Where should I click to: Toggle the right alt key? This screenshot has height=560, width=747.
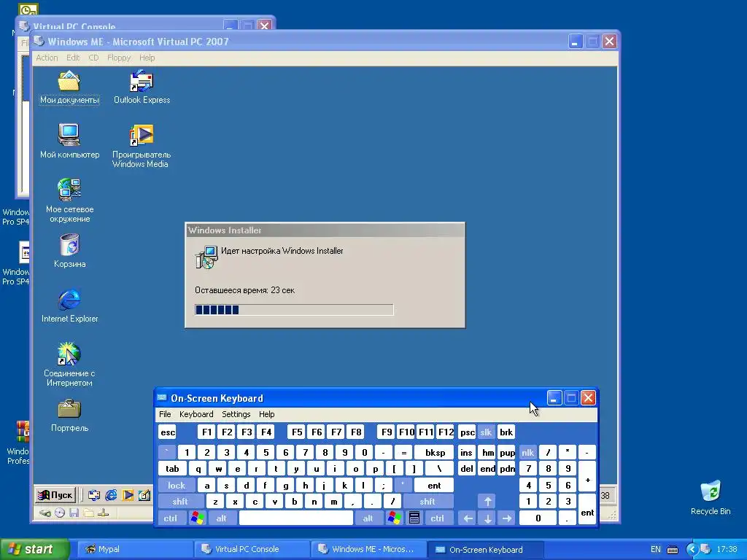pyautogui.click(x=368, y=518)
